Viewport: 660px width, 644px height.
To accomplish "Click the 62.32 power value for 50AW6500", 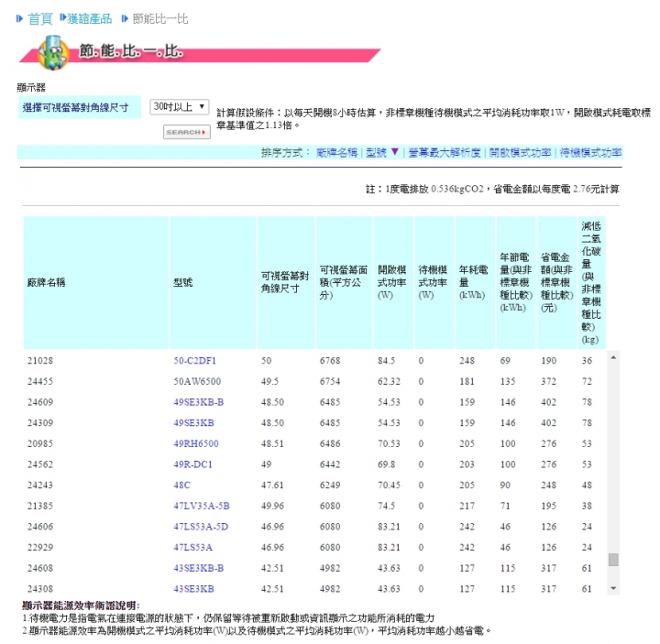I will tap(389, 381).
